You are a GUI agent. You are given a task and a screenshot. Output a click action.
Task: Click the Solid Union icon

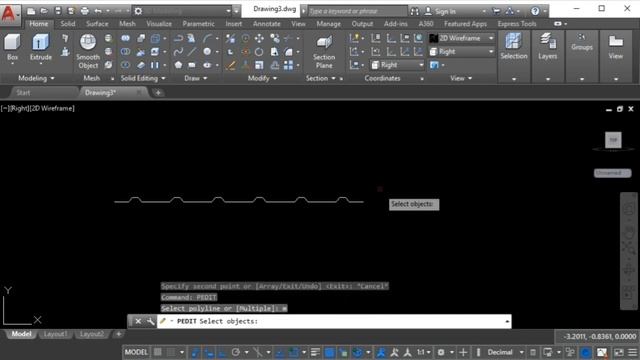click(125, 38)
